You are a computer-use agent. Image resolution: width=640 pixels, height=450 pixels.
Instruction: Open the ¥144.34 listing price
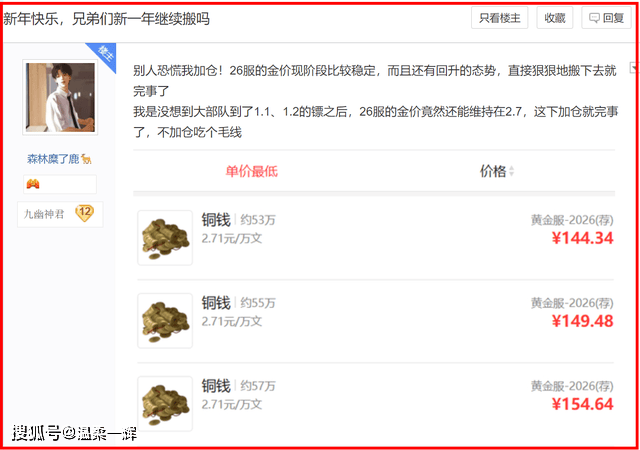pos(582,238)
